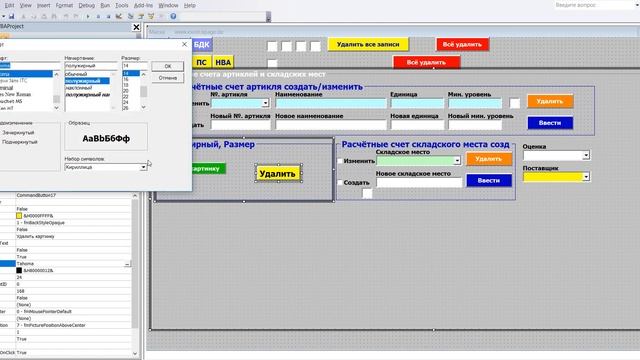This screenshot has height=360, width=640.
Task: Open the toolbar overflow options arrow
Action: pyautogui.click(x=268, y=17)
